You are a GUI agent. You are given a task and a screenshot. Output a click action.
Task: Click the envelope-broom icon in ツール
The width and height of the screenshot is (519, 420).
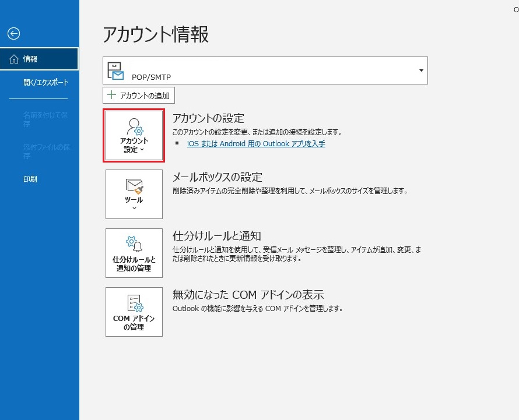click(x=134, y=185)
